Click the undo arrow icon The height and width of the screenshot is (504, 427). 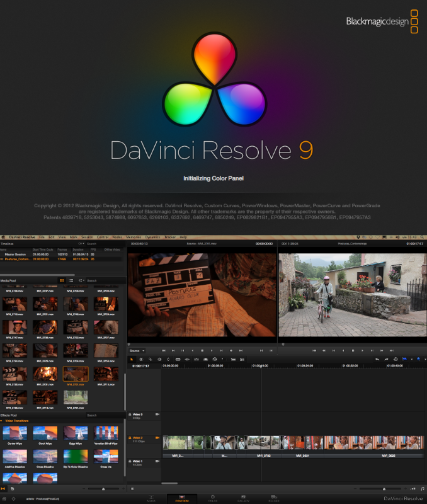(x=377, y=359)
